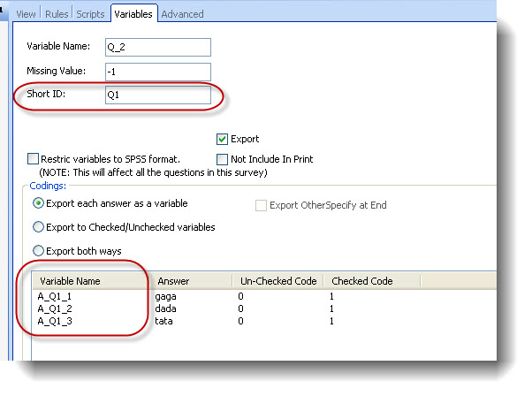The image size is (532, 396).
Task: Click the unchecked code 0 for tata
Action: (x=240, y=321)
